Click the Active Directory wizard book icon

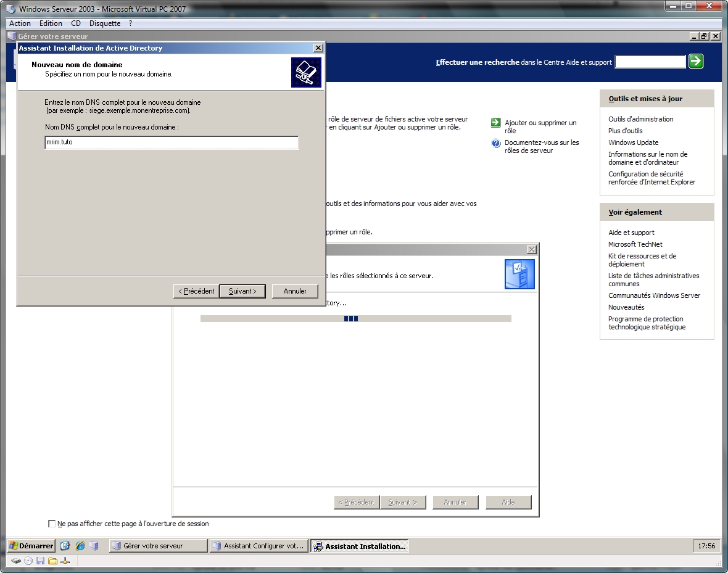[x=306, y=72]
